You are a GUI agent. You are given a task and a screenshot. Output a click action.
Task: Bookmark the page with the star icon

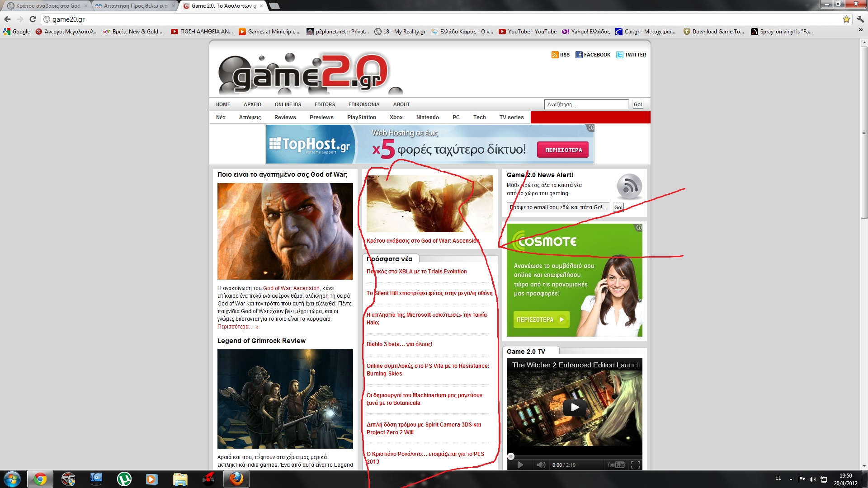pyautogui.click(x=846, y=19)
